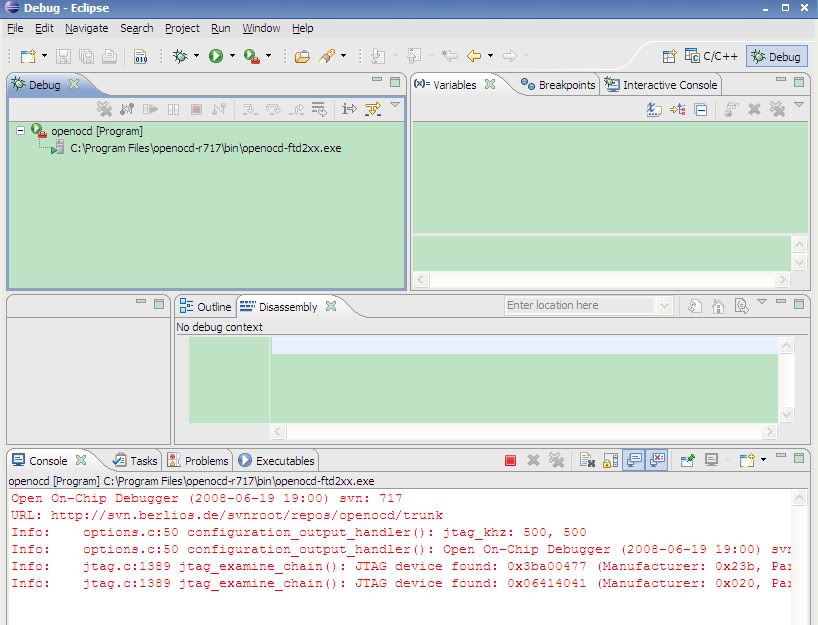
Task: Toggle Show Console on standard error change
Action: click(657, 460)
